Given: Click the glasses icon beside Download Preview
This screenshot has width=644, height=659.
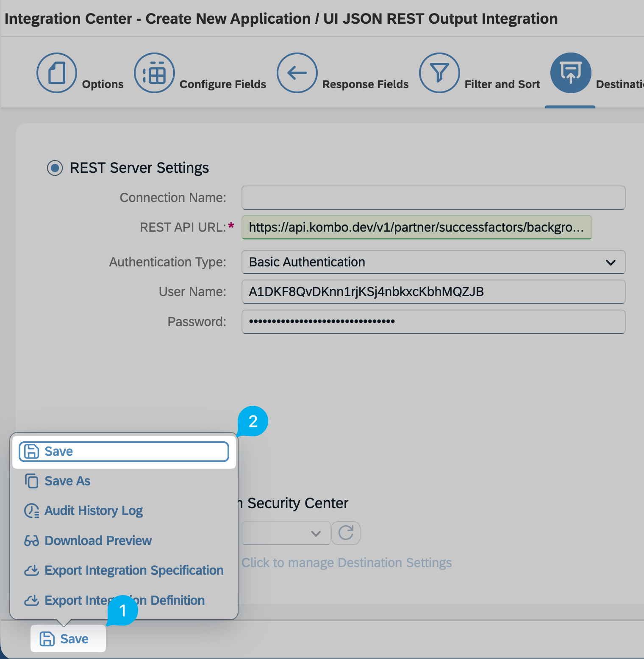Looking at the screenshot, I should click(x=32, y=541).
